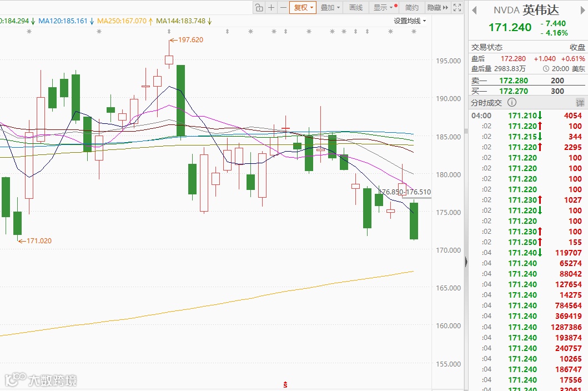The image size is (588, 391).
Task: Open info icon next to 分时成交
Action: (511, 102)
